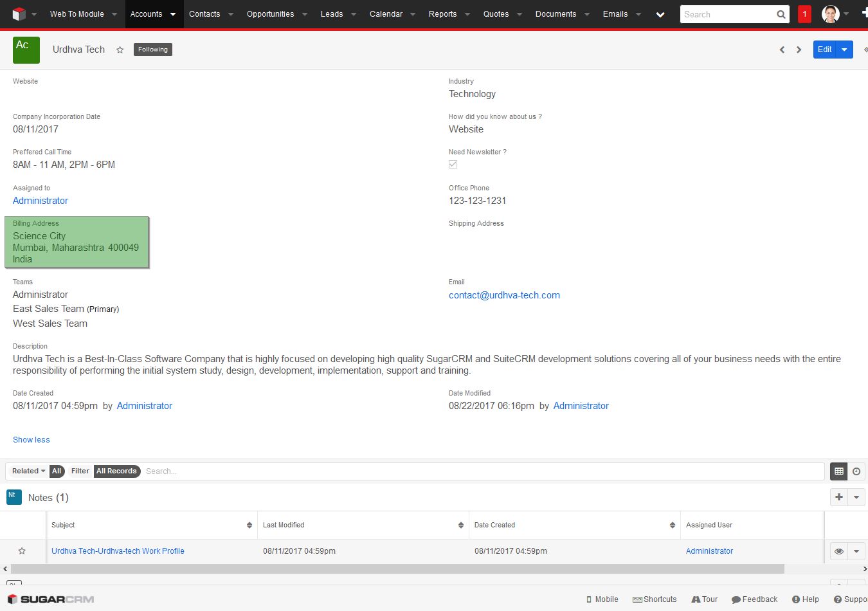Screen dimensions: 868x611
Task: Toggle the Need Newsletter checkbox
Action: [453, 165]
